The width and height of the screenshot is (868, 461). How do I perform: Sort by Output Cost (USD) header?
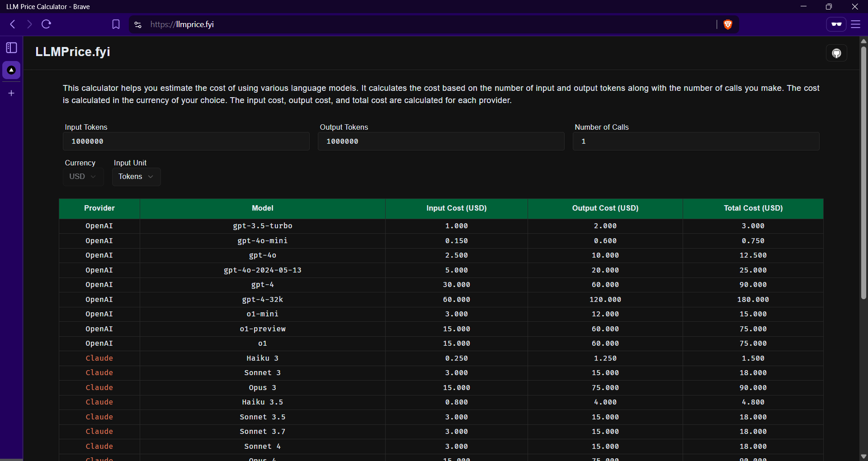(x=605, y=208)
